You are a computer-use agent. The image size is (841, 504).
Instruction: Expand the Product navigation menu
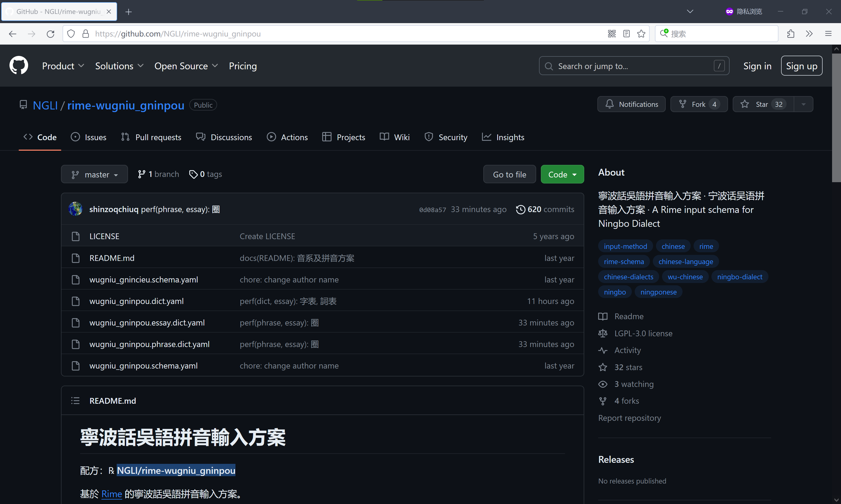click(x=63, y=66)
